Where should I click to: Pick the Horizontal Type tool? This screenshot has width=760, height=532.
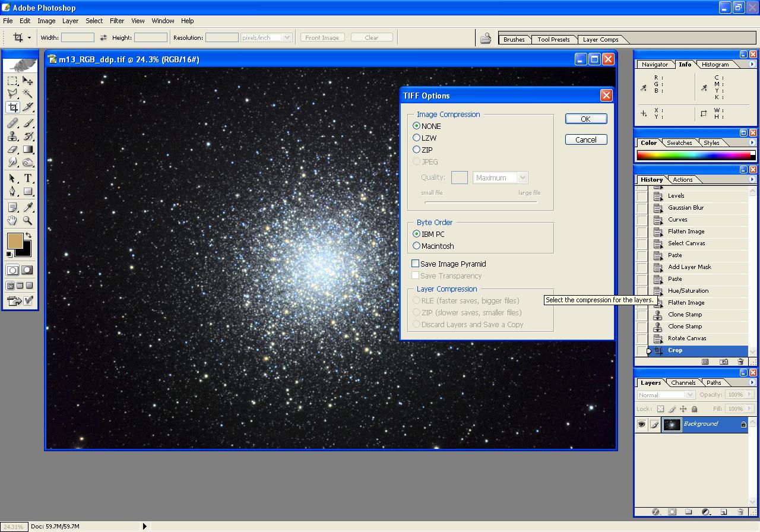pos(28,178)
